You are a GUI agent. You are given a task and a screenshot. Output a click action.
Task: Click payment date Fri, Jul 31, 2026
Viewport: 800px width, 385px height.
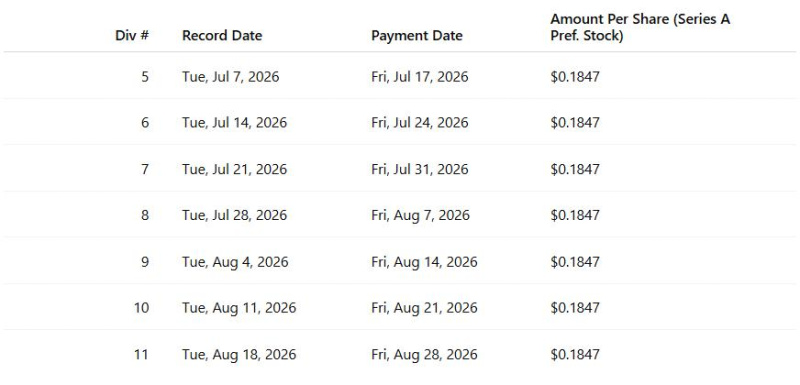click(420, 169)
